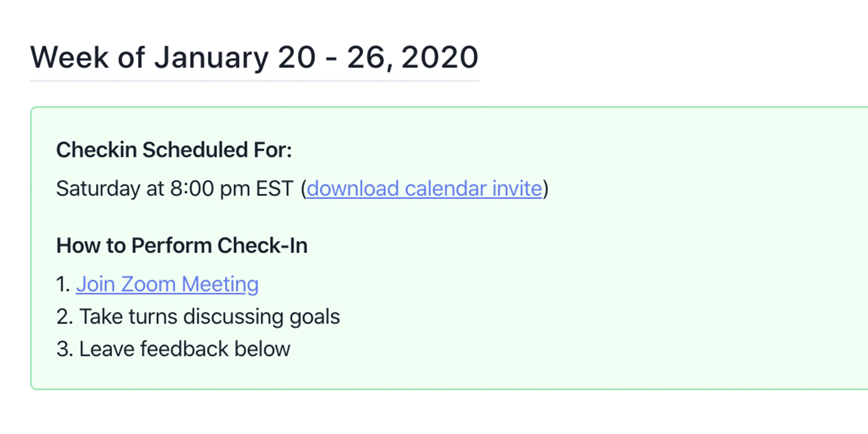Follow the Join Zoom Meeting link
Screen dimensions: 868x434
point(167,285)
